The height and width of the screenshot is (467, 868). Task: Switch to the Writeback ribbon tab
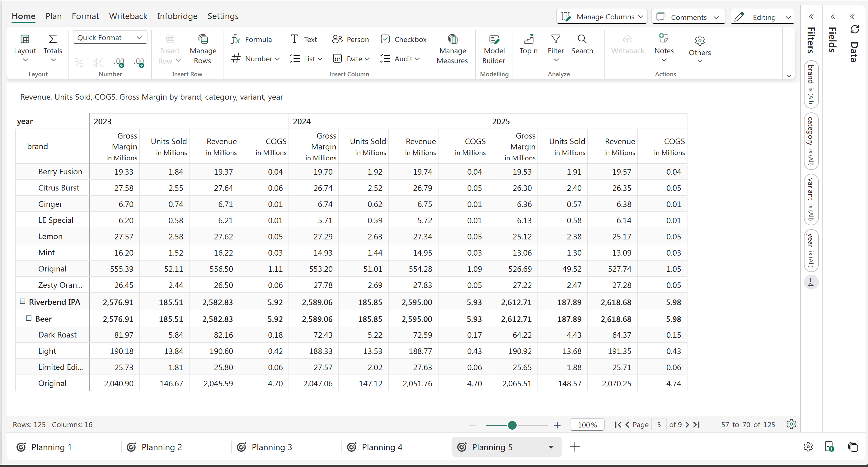point(128,16)
